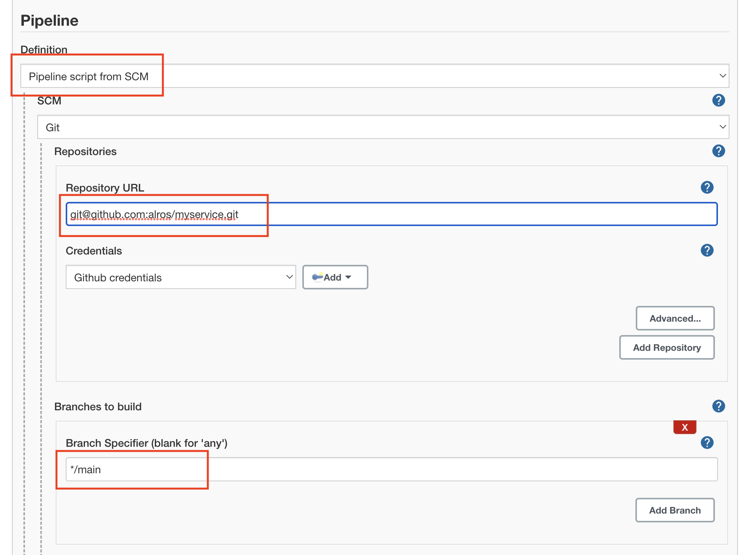
Task: Open help for Branches to build
Action: (718, 406)
